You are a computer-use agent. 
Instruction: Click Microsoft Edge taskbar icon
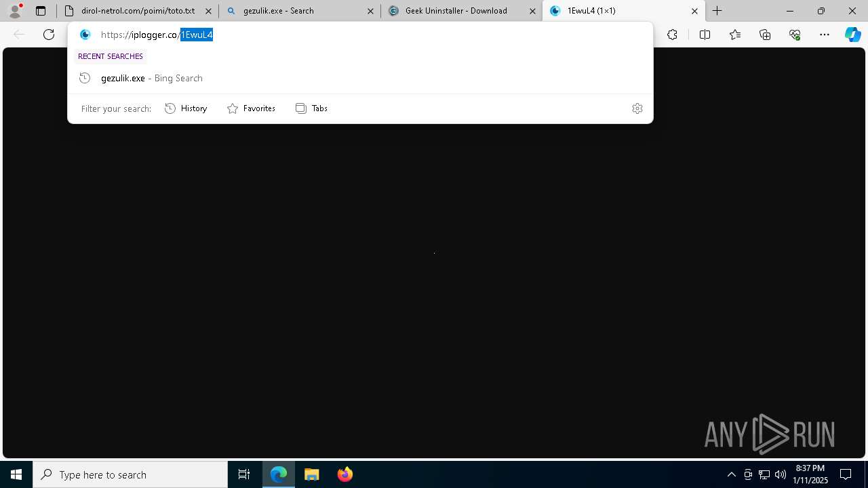pos(279,474)
